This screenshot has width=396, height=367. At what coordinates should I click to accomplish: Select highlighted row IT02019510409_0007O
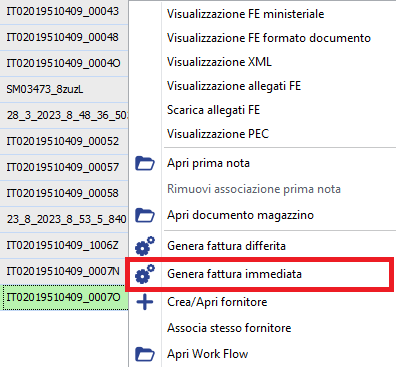pos(64,297)
